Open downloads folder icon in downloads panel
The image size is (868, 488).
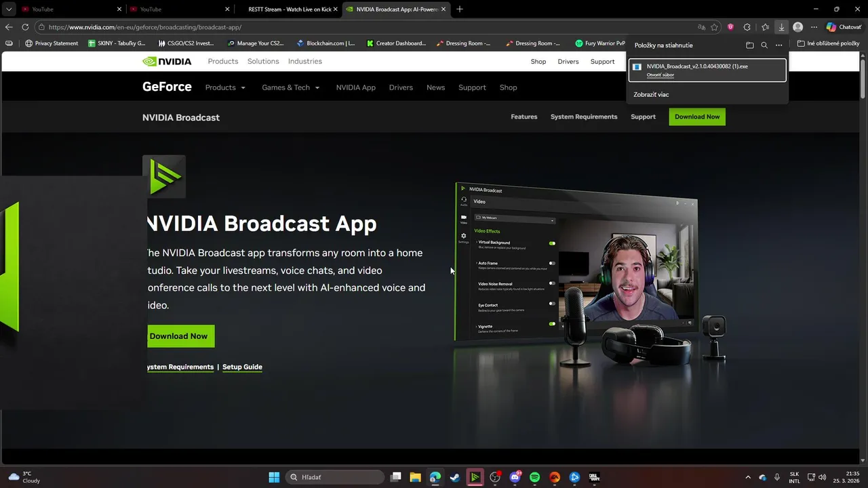749,45
